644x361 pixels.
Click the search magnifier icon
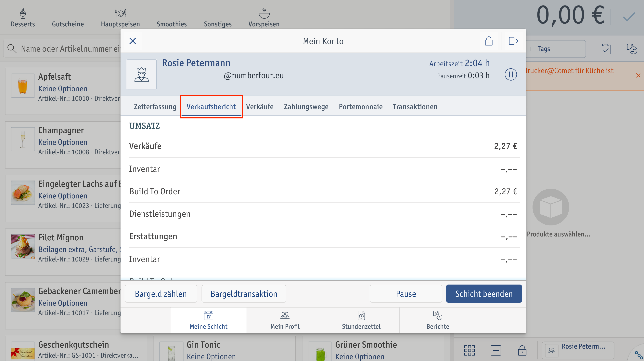[12, 48]
